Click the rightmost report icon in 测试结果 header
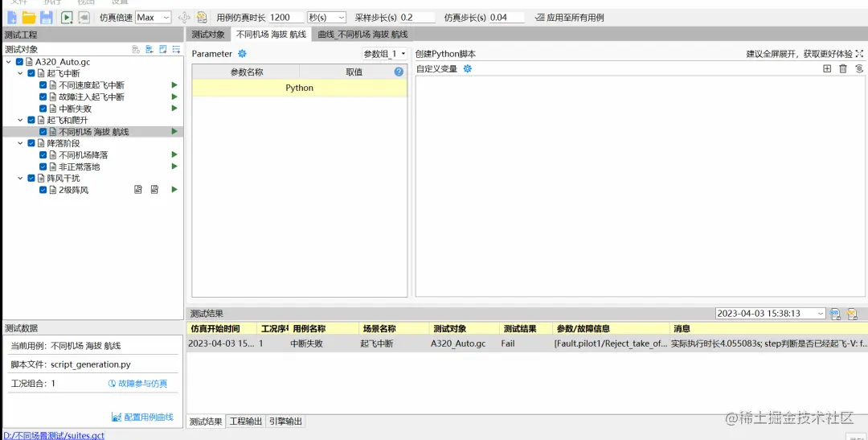This screenshot has height=440, width=868. tap(852, 314)
